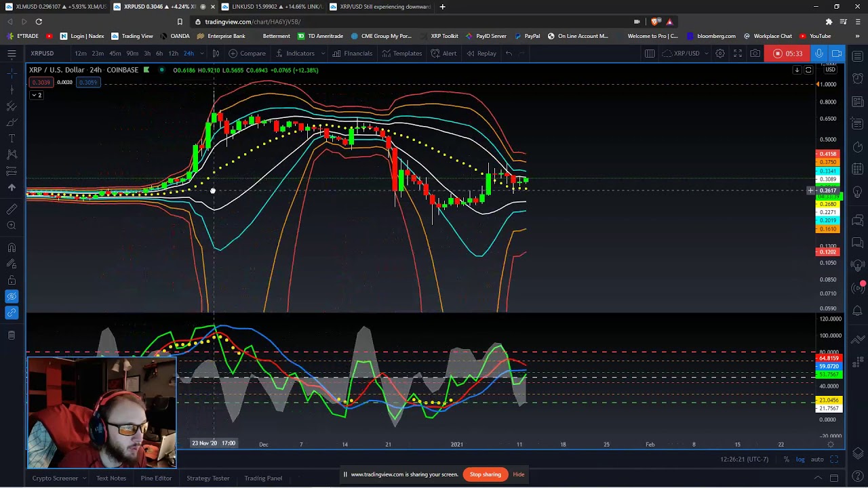Expand the timeframe interval dropdown arrow
868x488 pixels.
tap(202, 54)
